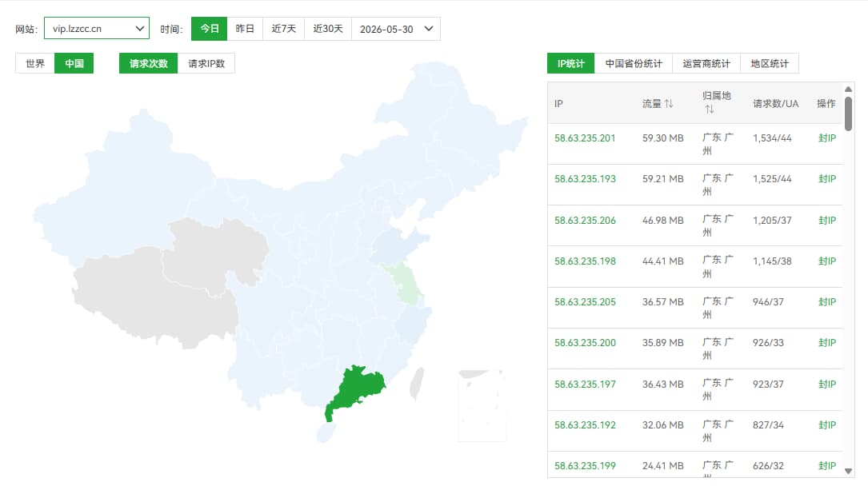Open IP address 58.63.235.192 link

585,425
